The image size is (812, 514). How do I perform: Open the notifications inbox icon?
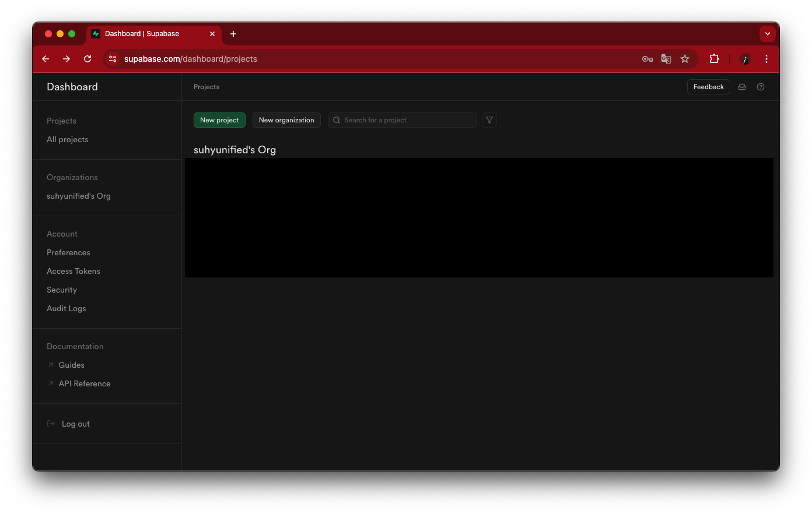click(x=742, y=87)
